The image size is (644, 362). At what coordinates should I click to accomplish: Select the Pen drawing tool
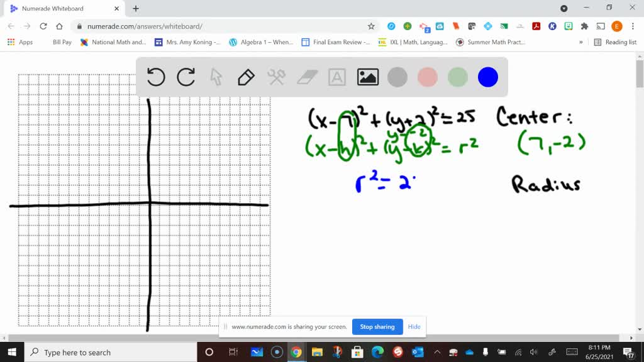245,77
